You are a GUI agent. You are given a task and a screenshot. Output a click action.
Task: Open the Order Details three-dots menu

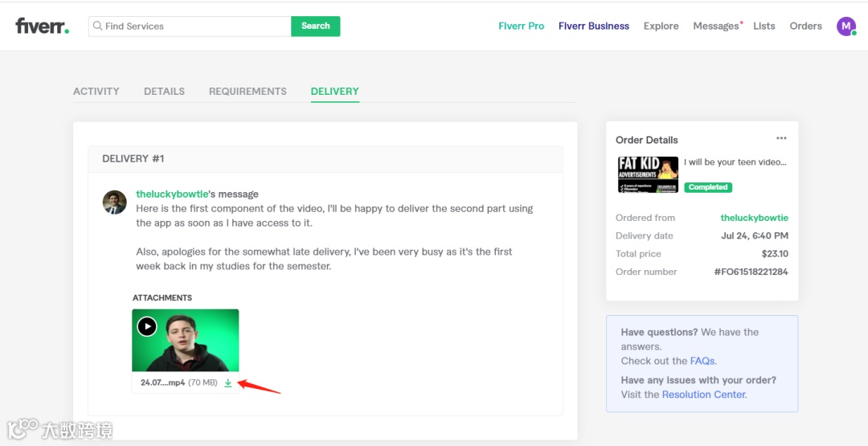click(x=781, y=138)
